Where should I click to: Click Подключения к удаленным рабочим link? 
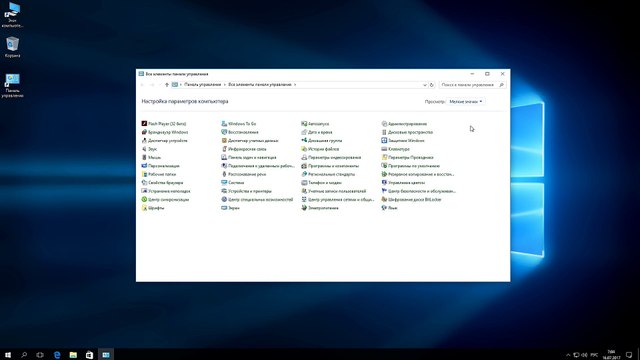(x=261, y=166)
